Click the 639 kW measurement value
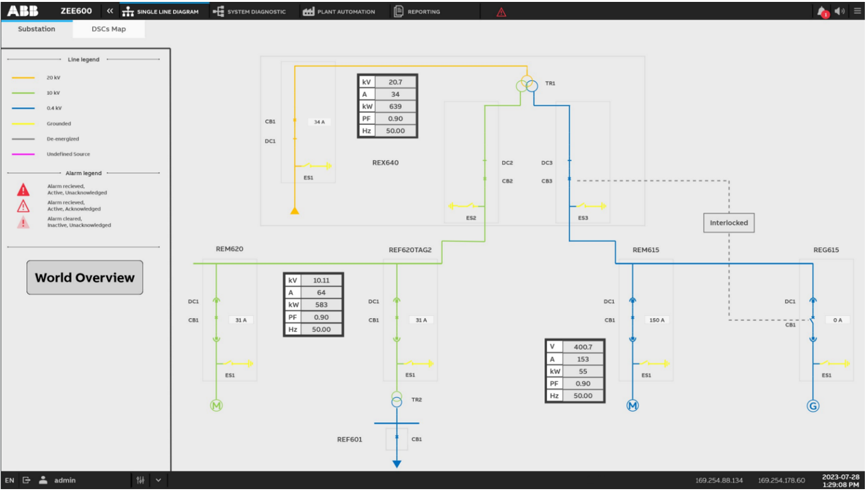The height and width of the screenshot is (491, 868). pyautogui.click(x=395, y=107)
